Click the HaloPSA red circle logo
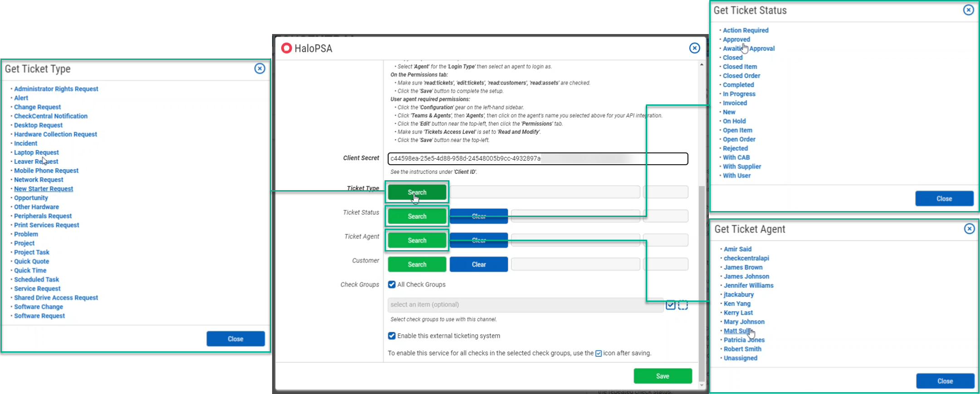Screen dimensions: 980x394 tap(286, 48)
